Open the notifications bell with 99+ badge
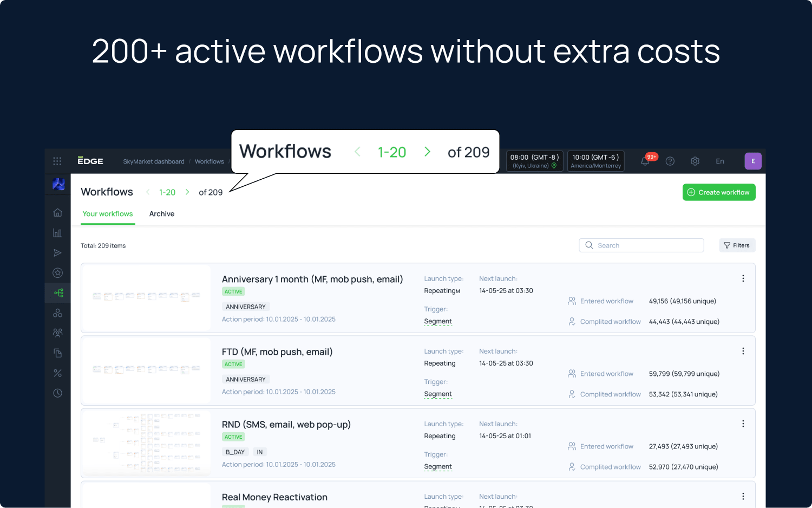This screenshot has width=812, height=508. [645, 161]
